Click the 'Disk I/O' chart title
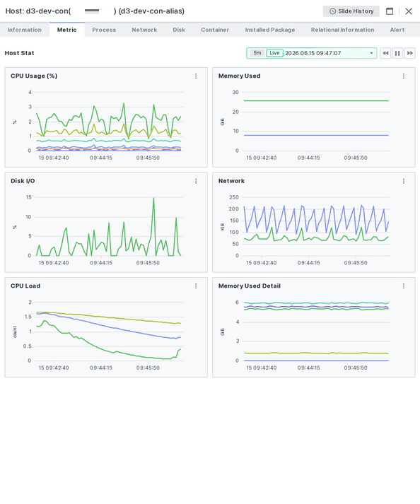 click(23, 181)
